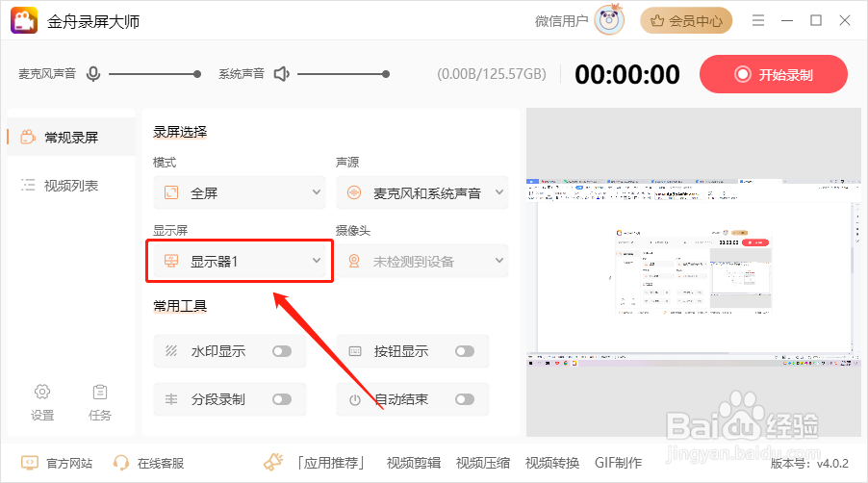Click the 在线客服 headset icon
Screen dimensions: 868x483
tap(121, 463)
